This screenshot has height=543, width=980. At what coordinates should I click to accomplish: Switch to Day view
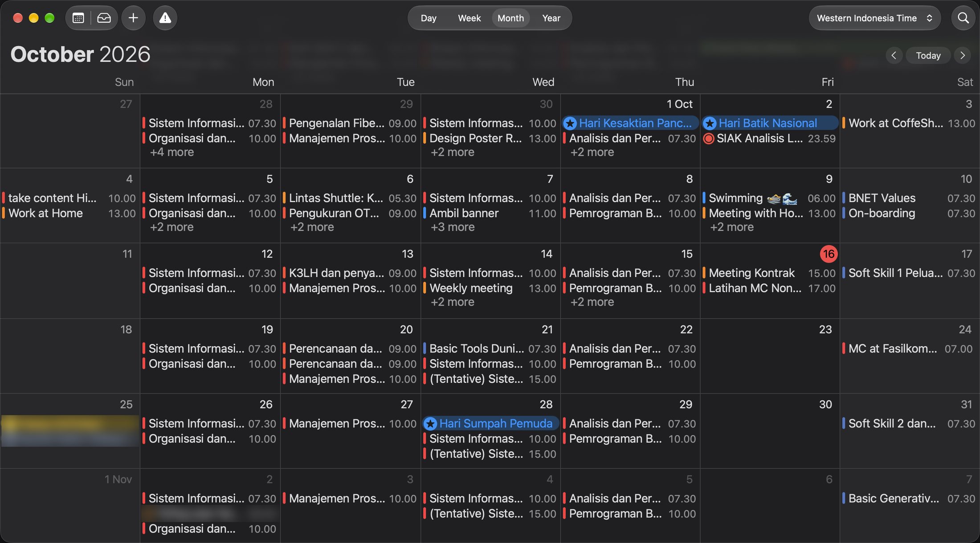click(428, 18)
